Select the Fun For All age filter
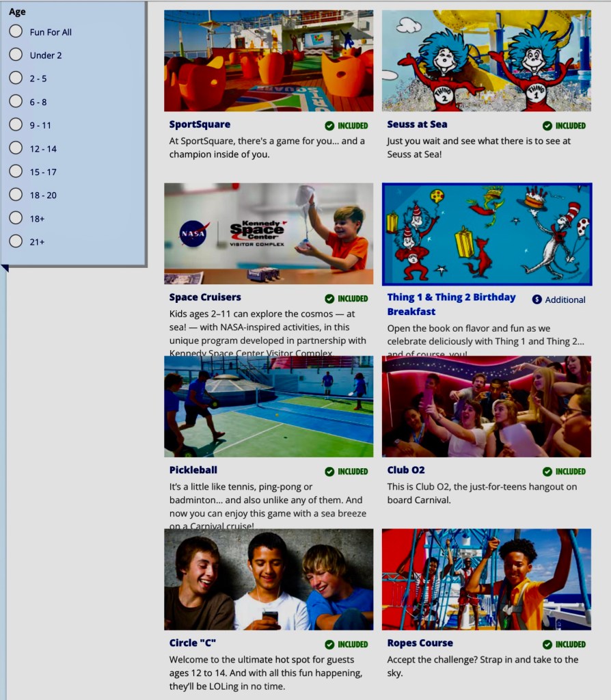The width and height of the screenshot is (611, 700). tap(16, 31)
